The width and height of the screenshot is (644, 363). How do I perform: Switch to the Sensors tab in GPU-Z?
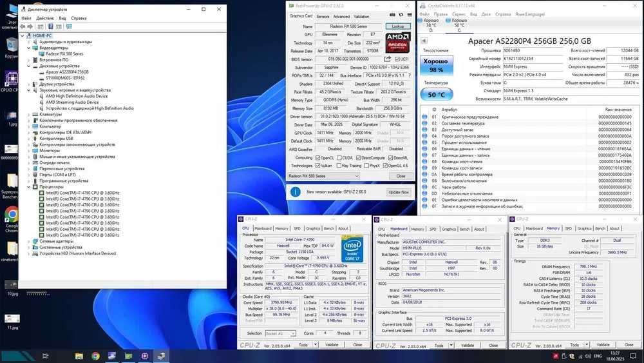(323, 17)
